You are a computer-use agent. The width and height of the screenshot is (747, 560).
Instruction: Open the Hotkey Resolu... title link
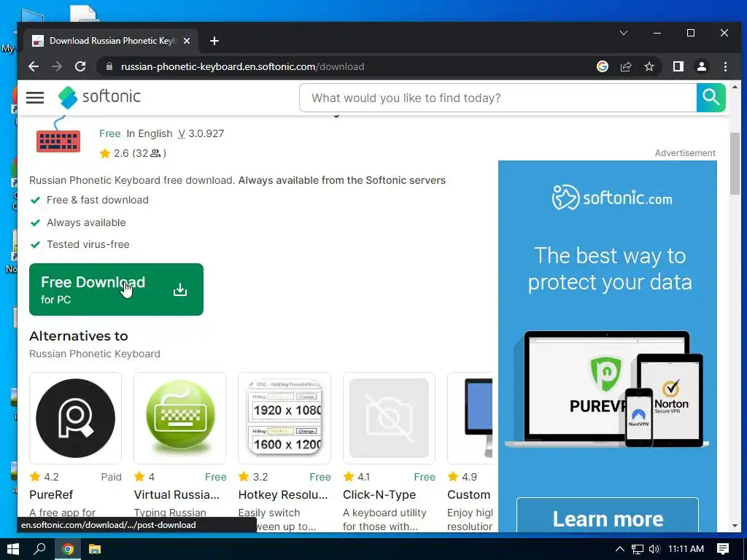tap(283, 495)
